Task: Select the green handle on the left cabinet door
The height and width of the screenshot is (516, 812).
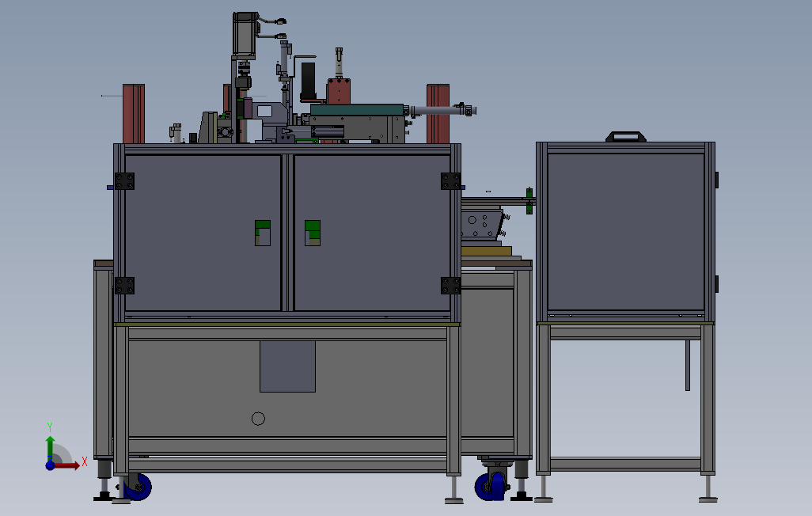Action: click(263, 233)
